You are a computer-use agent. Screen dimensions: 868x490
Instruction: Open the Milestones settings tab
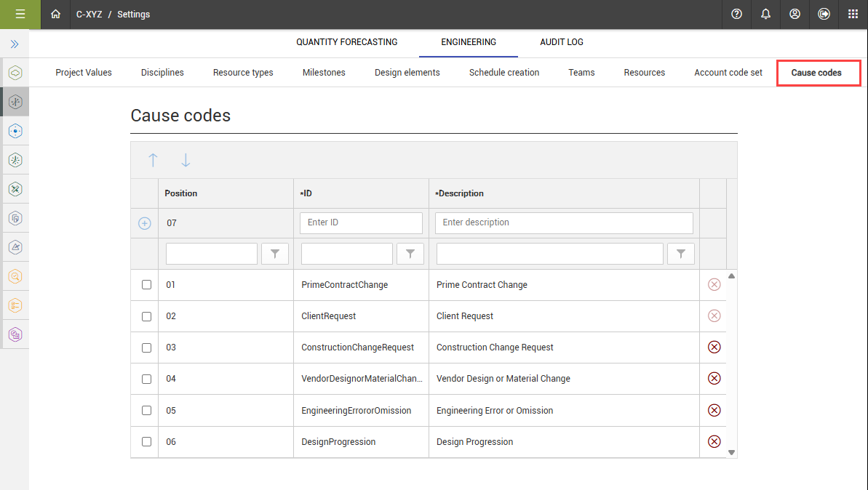[324, 73]
